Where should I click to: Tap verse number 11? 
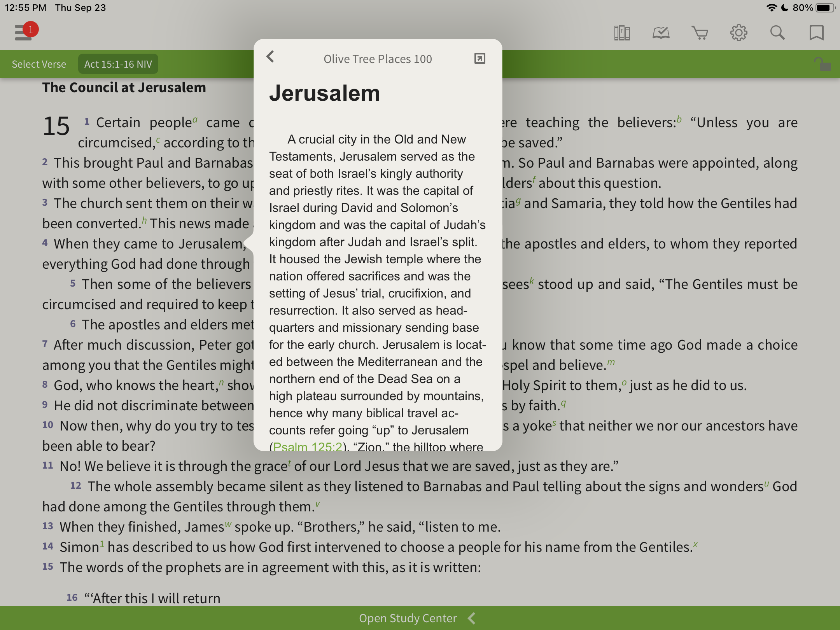(x=47, y=465)
